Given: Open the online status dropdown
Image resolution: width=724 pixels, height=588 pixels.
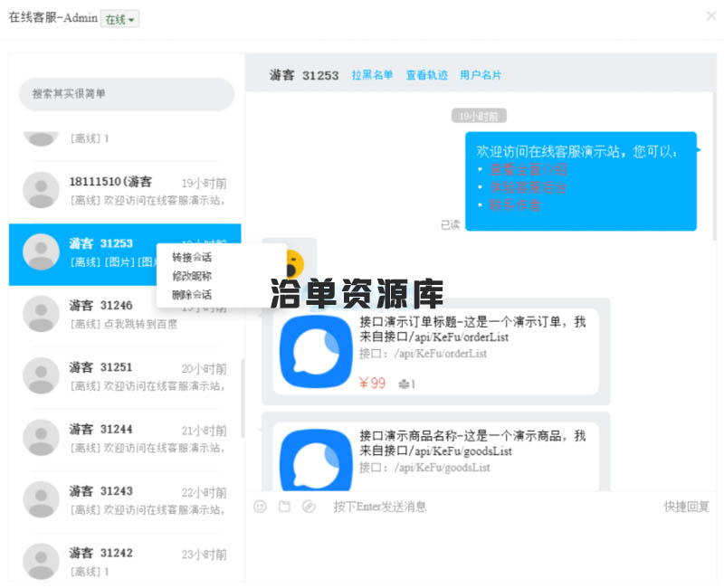Looking at the screenshot, I should [119, 19].
